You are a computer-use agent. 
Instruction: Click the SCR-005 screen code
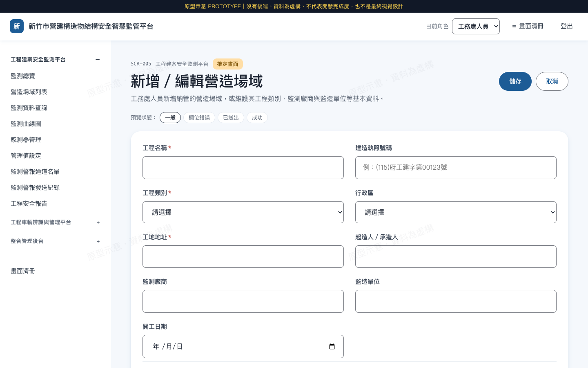tap(141, 64)
